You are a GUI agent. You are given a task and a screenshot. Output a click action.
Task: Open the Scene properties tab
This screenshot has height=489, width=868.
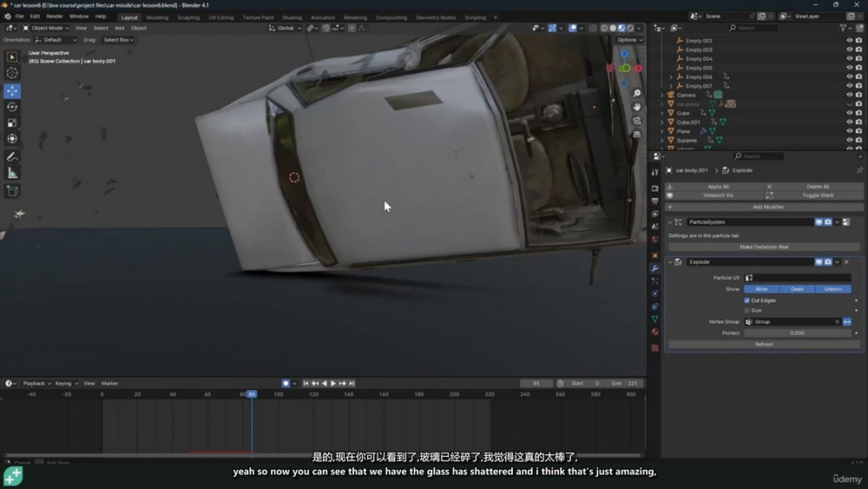(654, 227)
